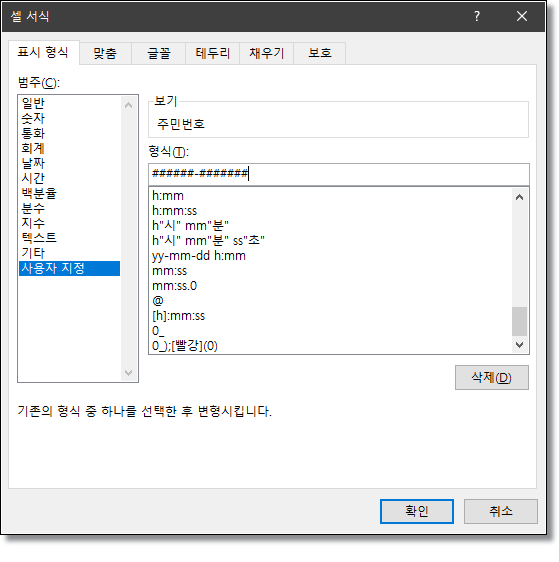Image resolution: width=559 pixels, height=562 pixels.
Task: Select the 보호 tab
Action: [320, 53]
